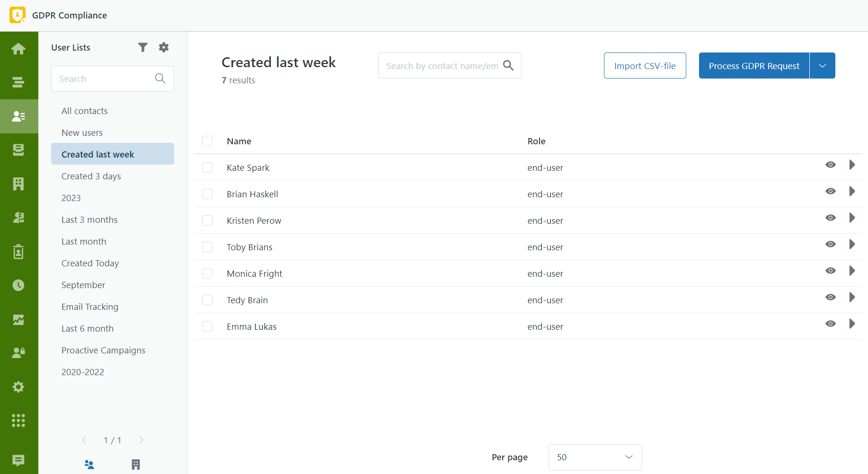Screen dimensions: 868x474
Task: Switch to the Created 3 days list
Action: [91, 176]
